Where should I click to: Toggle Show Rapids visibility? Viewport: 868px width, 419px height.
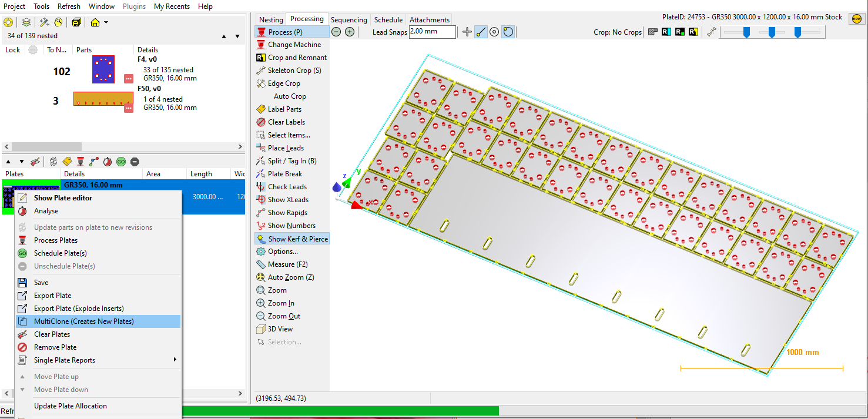tap(287, 212)
